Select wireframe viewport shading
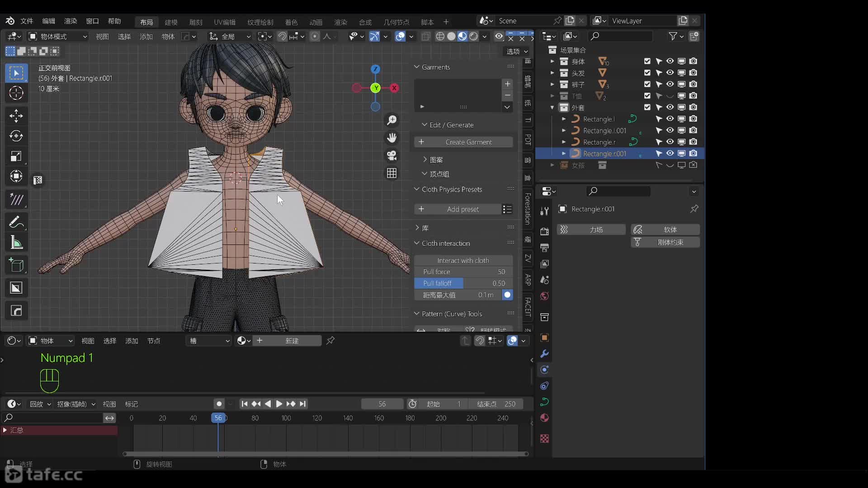Screen dimensions: 868x488 440,36
